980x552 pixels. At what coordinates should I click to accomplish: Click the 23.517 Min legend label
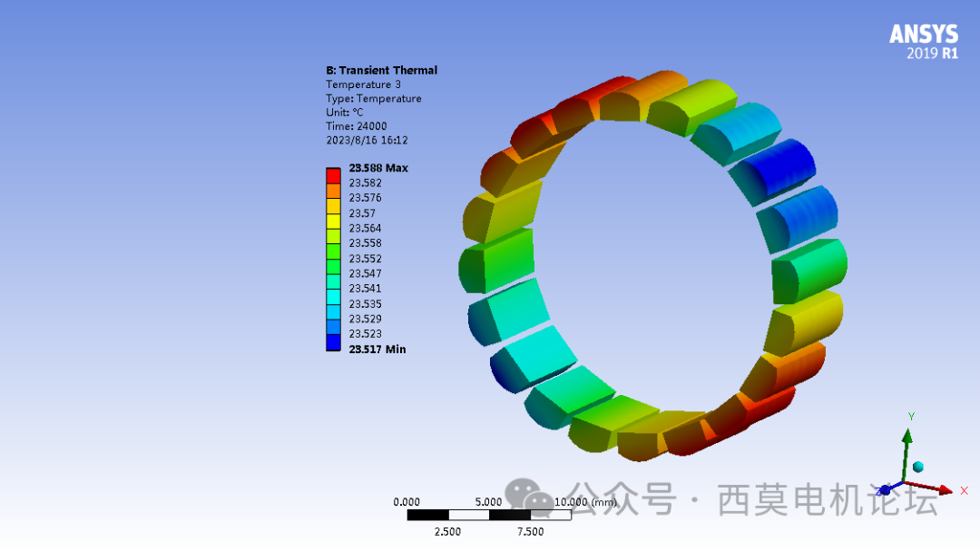[377, 349]
